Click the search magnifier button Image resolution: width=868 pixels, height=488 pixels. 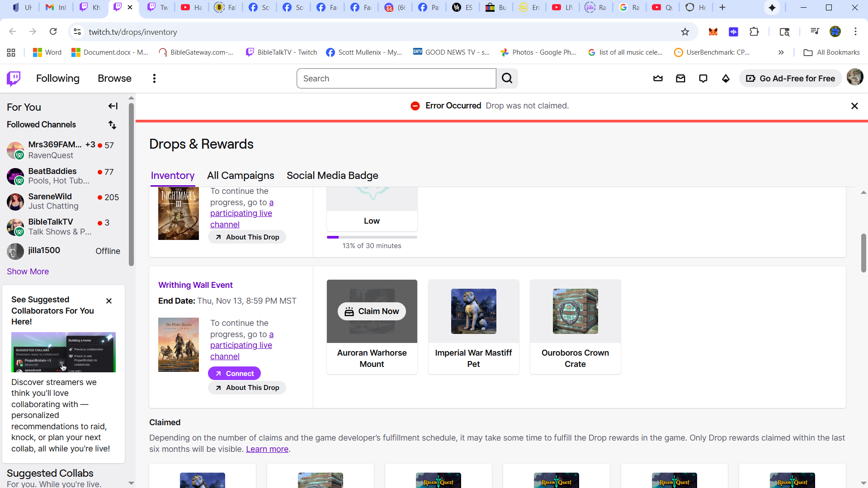[507, 79]
